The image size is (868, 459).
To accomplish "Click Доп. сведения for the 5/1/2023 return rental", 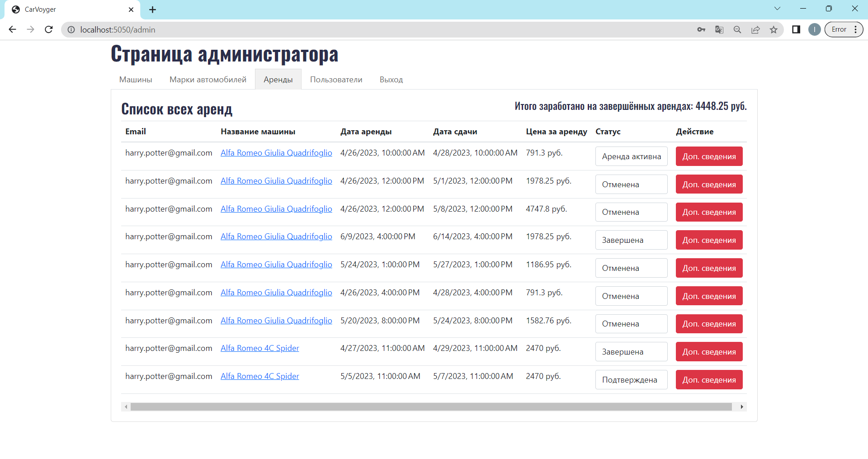I will point(709,185).
